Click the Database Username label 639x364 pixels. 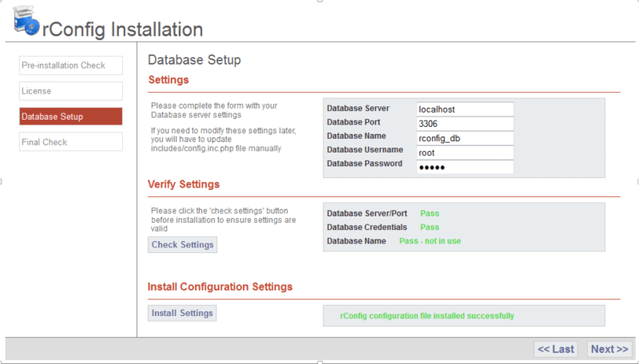point(365,150)
